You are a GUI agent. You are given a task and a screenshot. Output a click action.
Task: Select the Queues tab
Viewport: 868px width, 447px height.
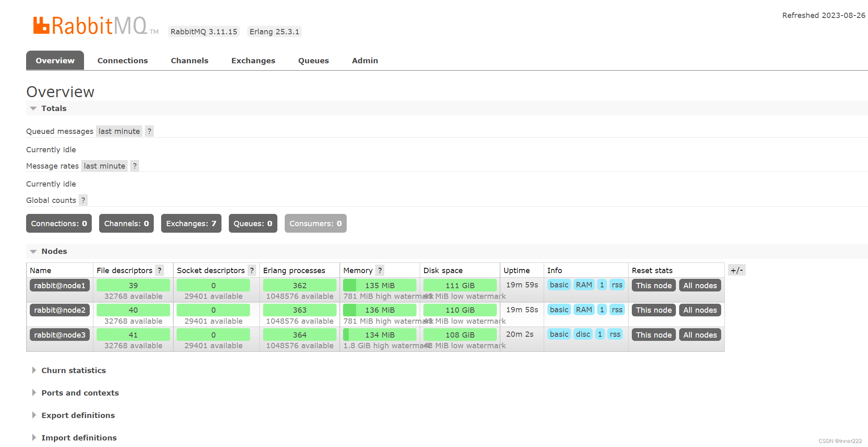[314, 60]
